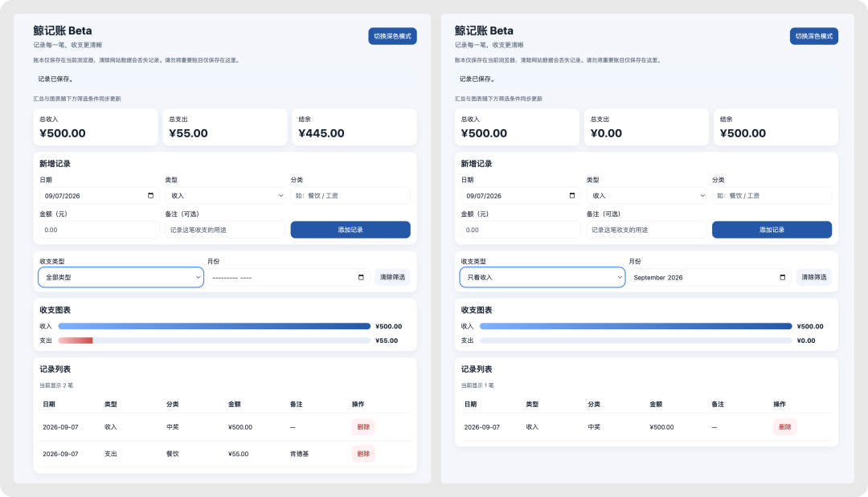This screenshot has width=868, height=497.
Task: Focus 分类 input field in right panel
Action: pos(772,196)
